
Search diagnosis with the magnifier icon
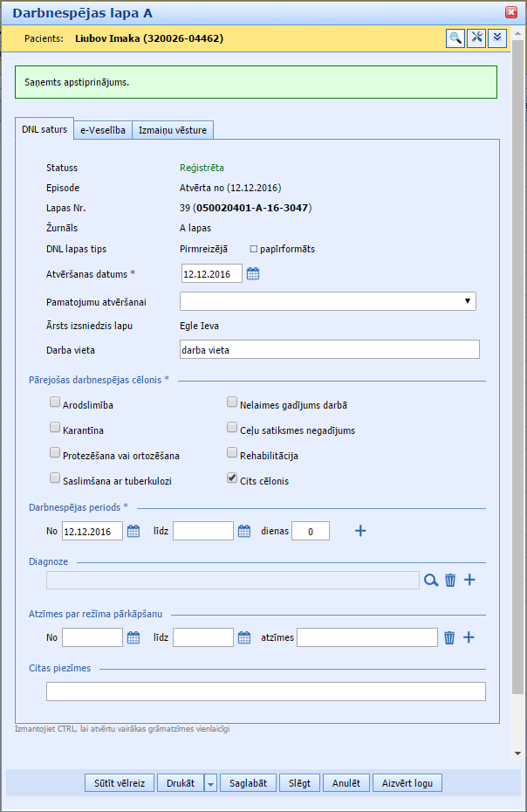(x=431, y=580)
